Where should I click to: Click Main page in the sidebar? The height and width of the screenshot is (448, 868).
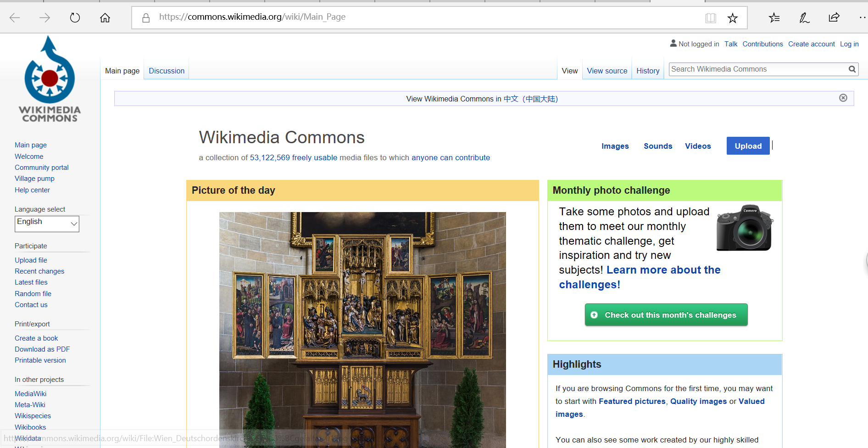point(31,145)
